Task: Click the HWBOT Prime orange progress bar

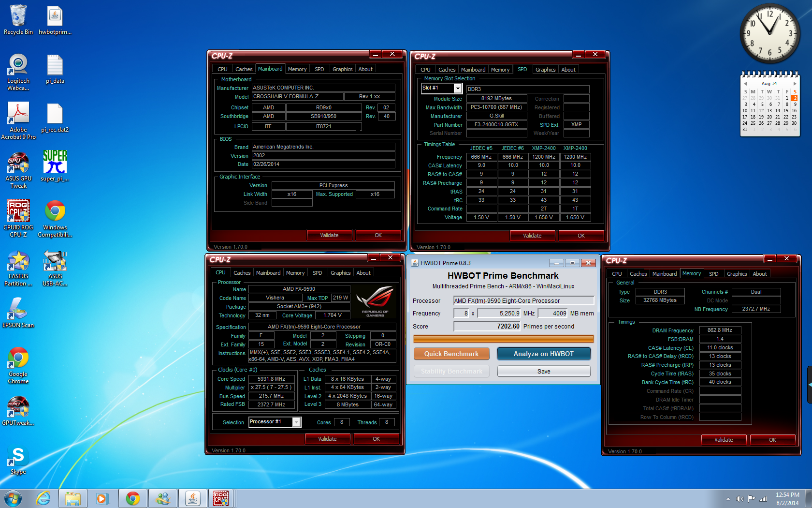Action: (503, 339)
